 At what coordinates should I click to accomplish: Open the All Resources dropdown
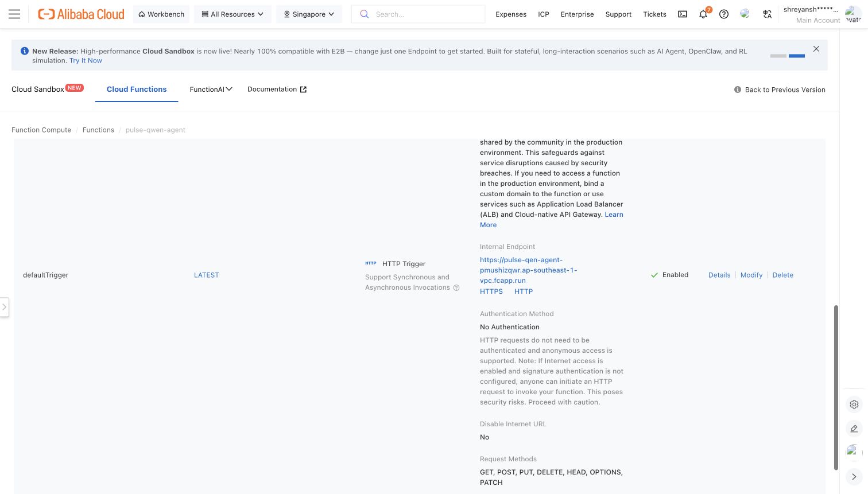click(x=232, y=14)
